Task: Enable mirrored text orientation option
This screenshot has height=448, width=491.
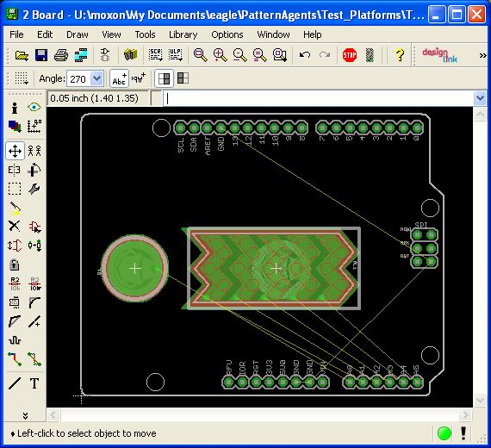Action: [139, 78]
